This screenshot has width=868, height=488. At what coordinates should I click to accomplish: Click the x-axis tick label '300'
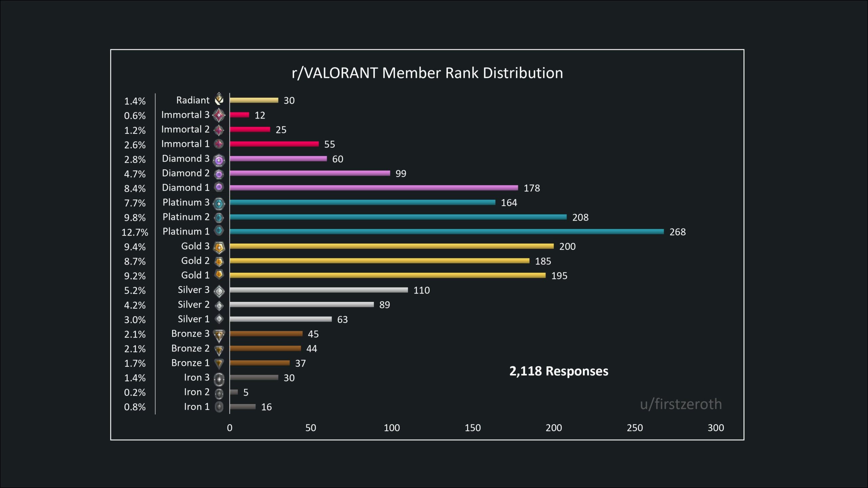(x=716, y=428)
